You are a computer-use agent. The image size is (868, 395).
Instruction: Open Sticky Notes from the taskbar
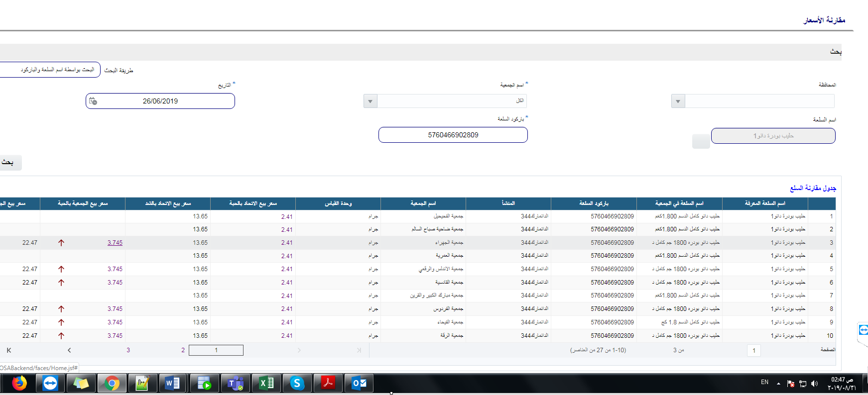pos(81,383)
